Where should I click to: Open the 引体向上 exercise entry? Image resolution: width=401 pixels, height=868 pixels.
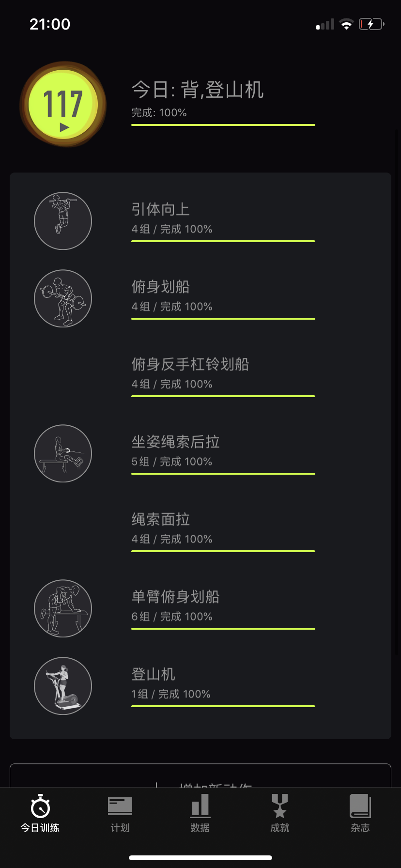point(161,209)
